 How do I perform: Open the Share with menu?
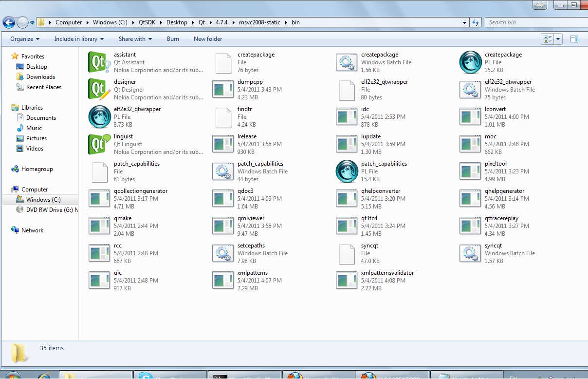[x=135, y=39]
